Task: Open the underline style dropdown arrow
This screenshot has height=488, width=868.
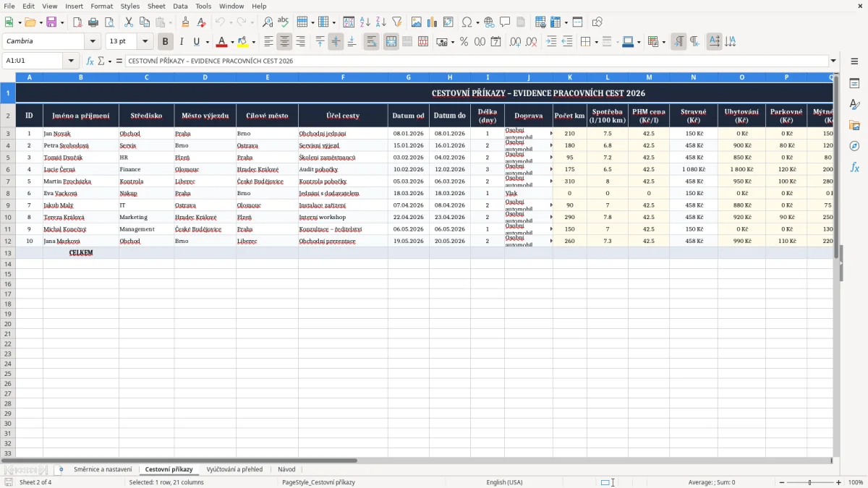Action: (207, 42)
